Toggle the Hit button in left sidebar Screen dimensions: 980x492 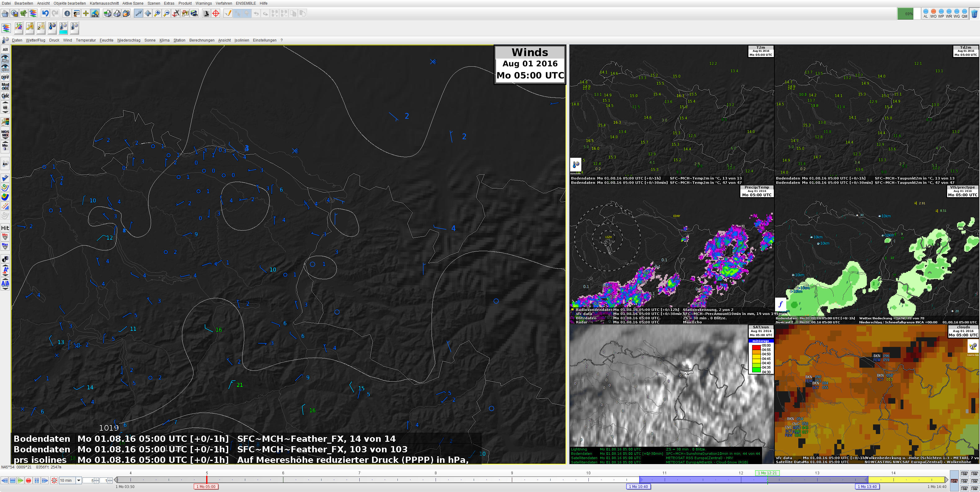[x=5, y=228]
